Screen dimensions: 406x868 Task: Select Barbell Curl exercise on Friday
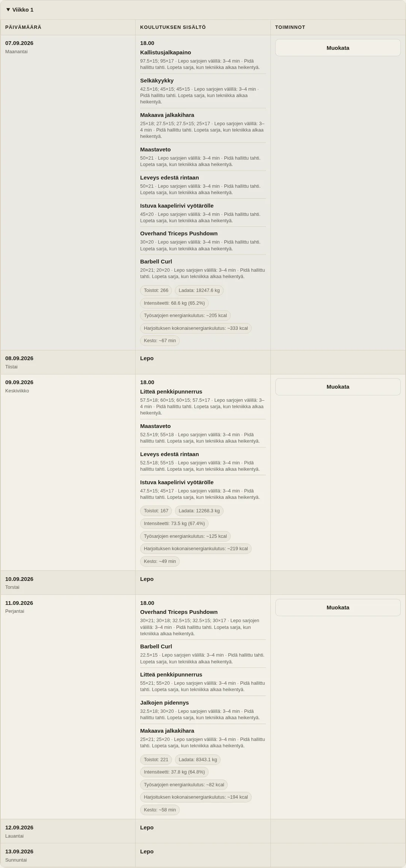pos(156,647)
